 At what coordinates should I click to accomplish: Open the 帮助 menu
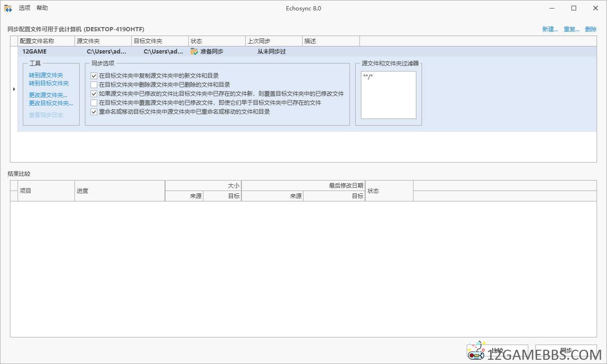click(x=42, y=8)
